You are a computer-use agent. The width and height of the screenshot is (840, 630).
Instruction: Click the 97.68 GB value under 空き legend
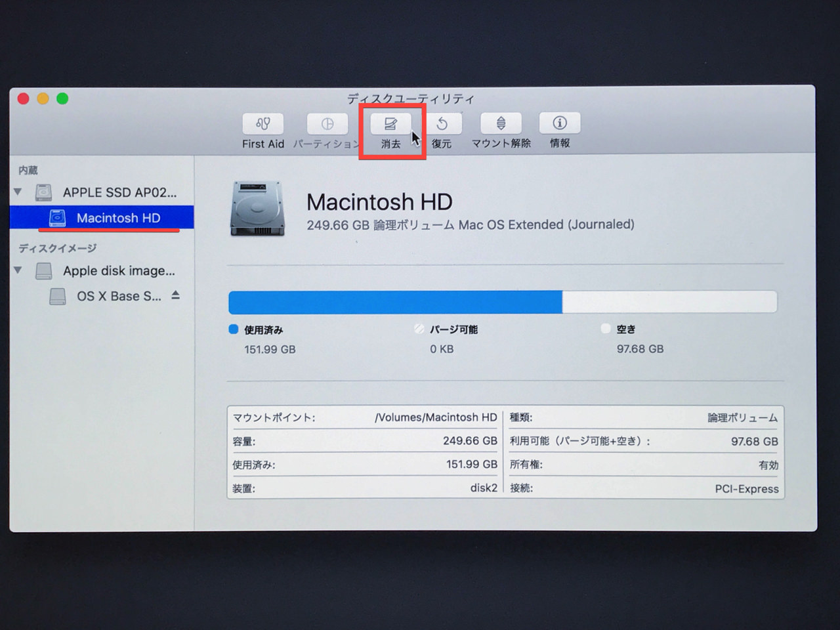[x=640, y=349]
